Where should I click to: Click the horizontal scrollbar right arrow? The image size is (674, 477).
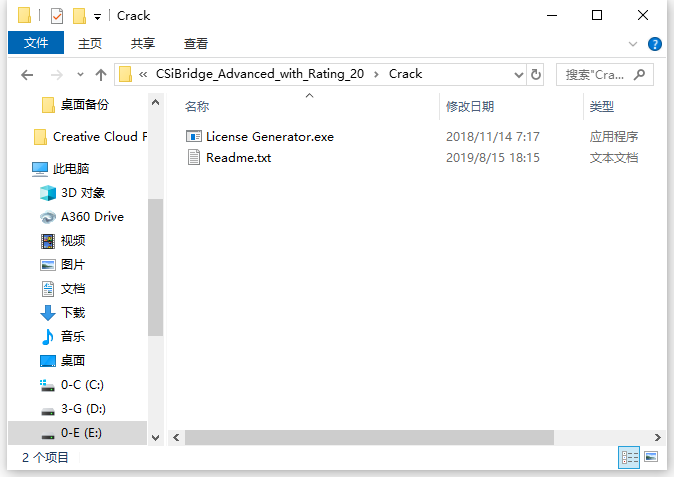click(x=658, y=437)
